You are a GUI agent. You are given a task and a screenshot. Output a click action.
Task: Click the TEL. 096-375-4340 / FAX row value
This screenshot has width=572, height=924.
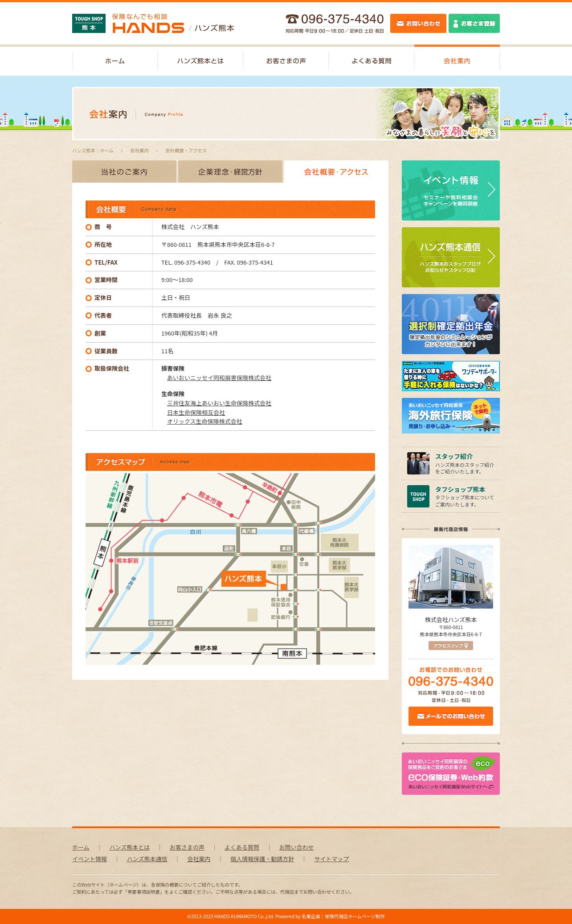click(x=217, y=262)
